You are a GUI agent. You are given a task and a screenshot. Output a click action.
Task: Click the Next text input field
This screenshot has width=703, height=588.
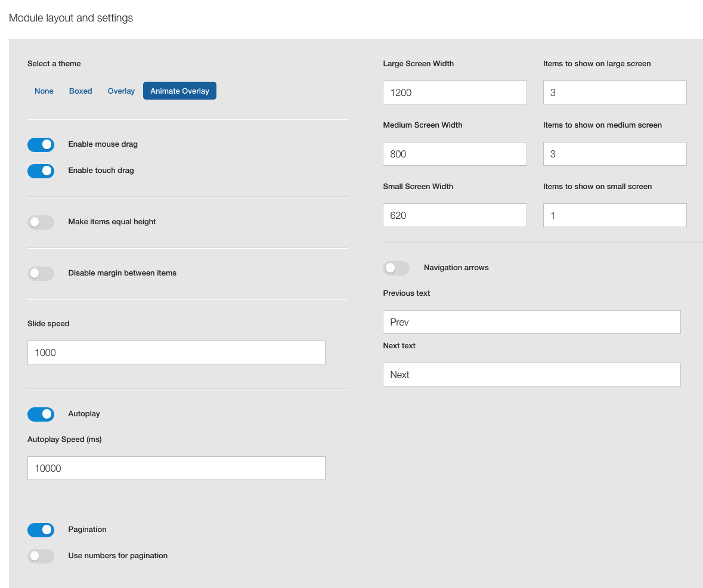coord(532,375)
